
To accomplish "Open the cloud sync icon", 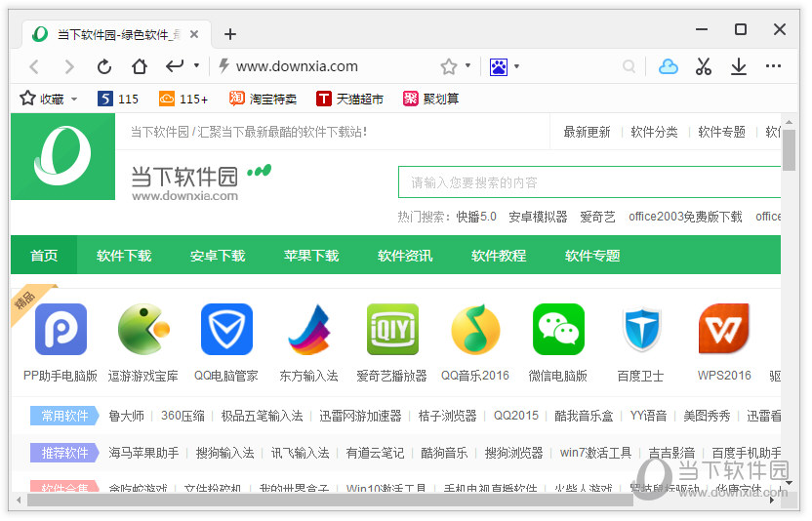I will pyautogui.click(x=668, y=66).
